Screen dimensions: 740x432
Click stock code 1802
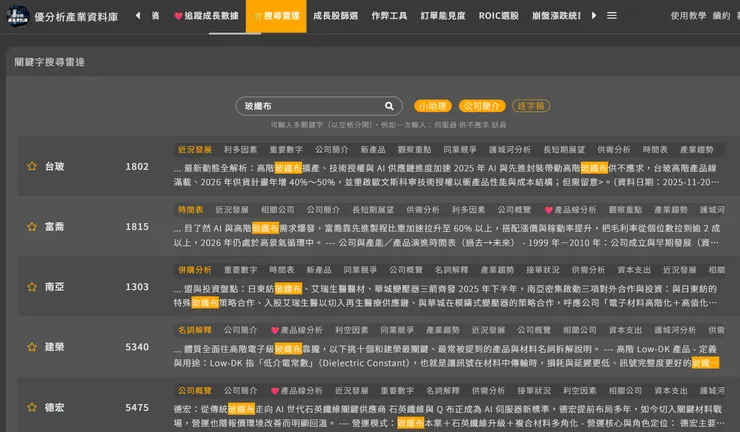(137, 166)
